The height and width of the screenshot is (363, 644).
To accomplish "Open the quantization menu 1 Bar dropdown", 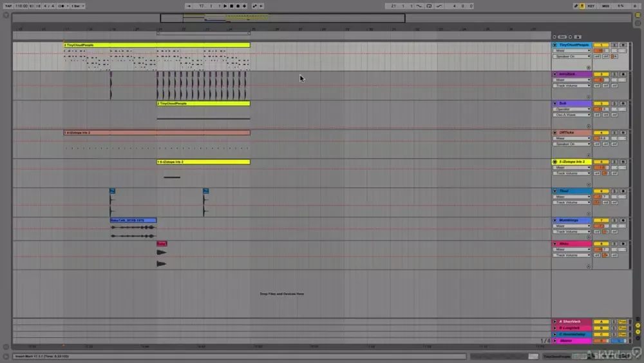I will tap(78, 6).
